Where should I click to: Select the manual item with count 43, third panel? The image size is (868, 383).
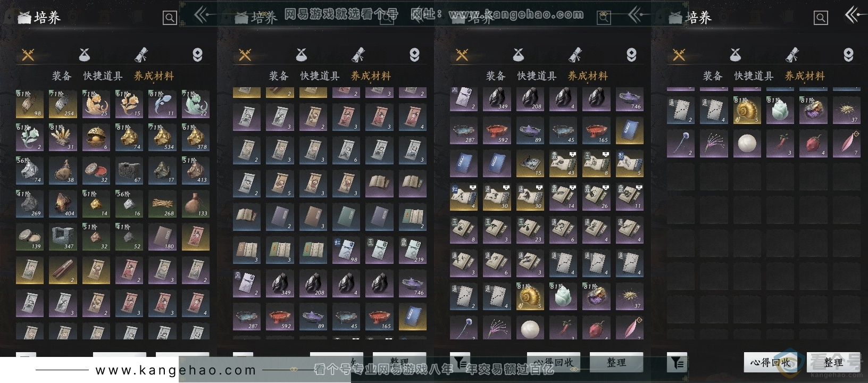pyautogui.click(x=563, y=164)
